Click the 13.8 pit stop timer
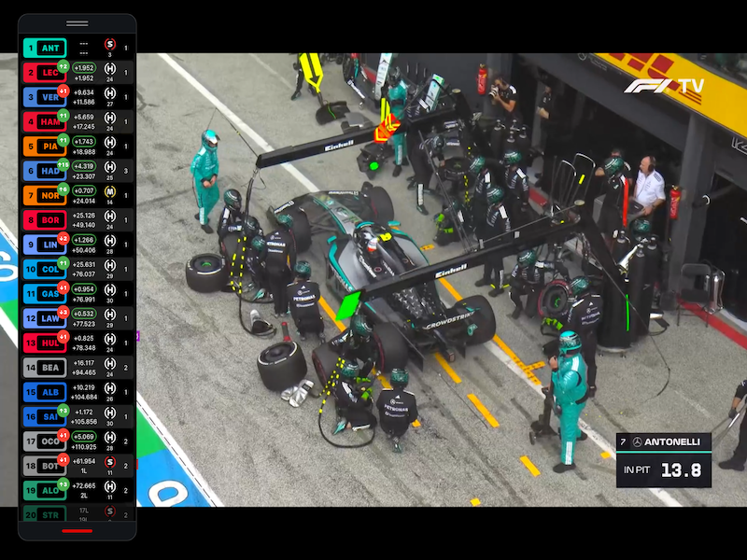 click(x=682, y=470)
